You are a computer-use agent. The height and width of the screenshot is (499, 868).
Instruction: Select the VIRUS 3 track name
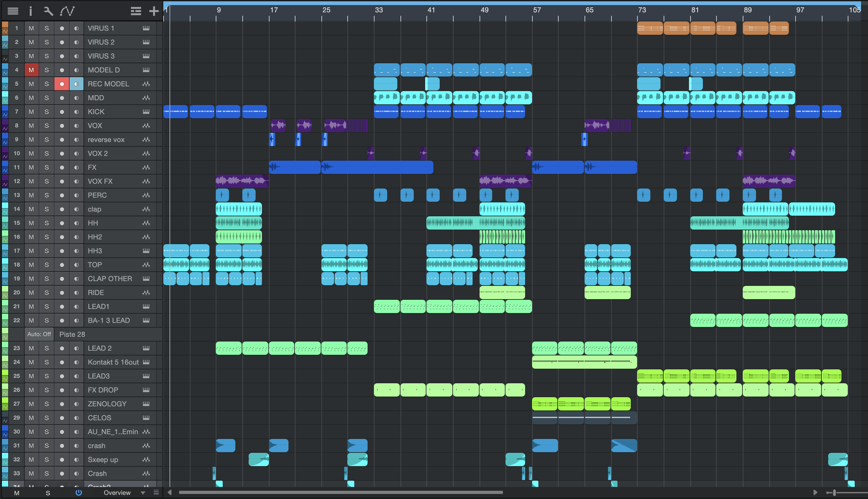click(101, 56)
